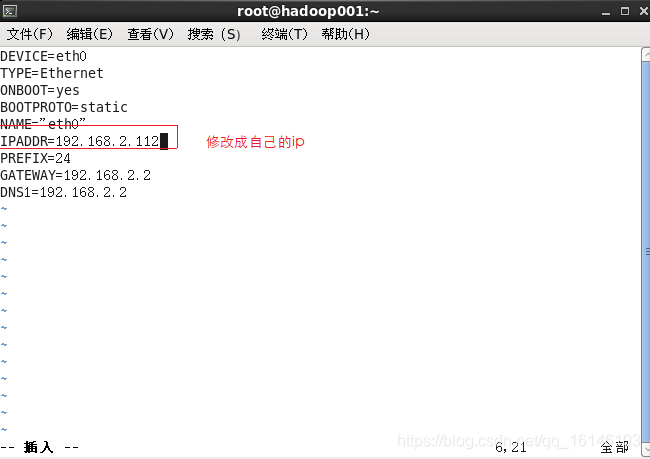Open the 搜索(S) menu
Viewport: 650px width, 459px height.
coord(214,34)
